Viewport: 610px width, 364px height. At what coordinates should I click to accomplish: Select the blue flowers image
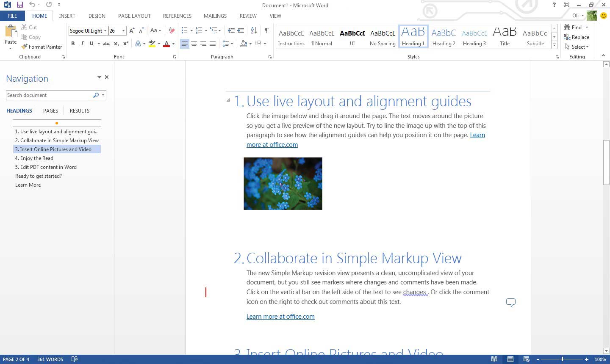click(x=283, y=184)
